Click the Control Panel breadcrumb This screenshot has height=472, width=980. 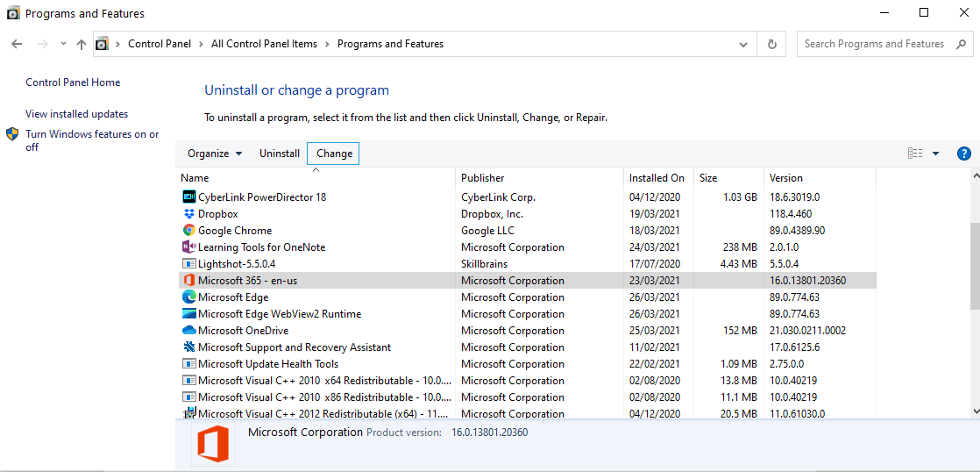160,44
